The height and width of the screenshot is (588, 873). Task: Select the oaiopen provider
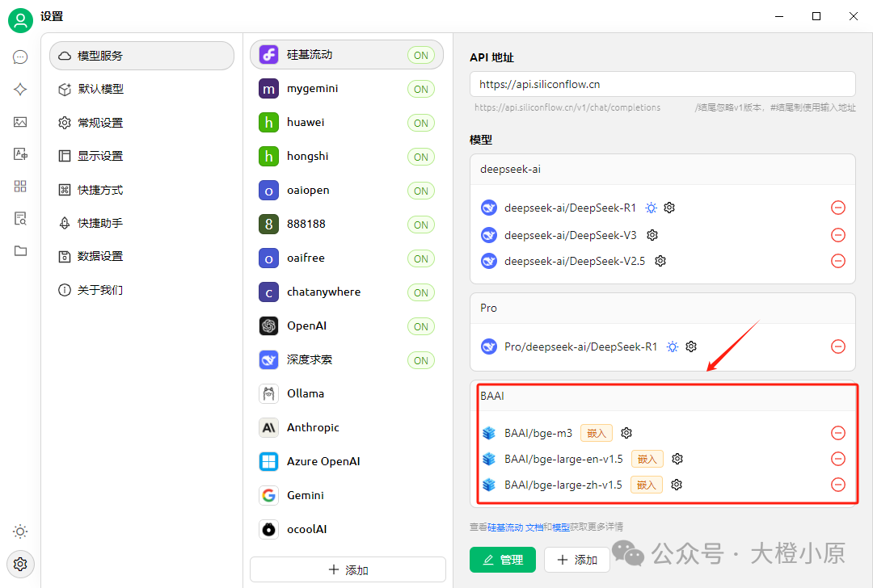click(x=347, y=191)
